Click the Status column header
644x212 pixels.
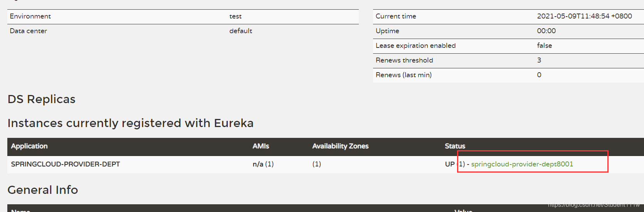[455, 146]
